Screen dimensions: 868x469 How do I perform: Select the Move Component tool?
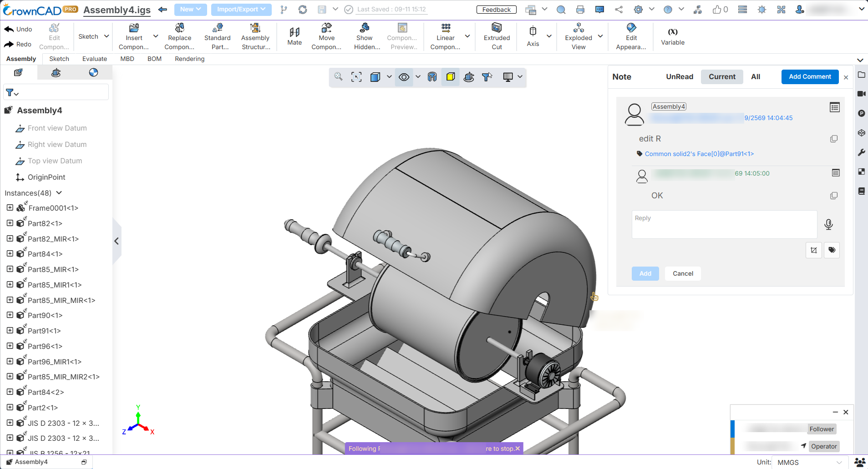pyautogui.click(x=326, y=36)
